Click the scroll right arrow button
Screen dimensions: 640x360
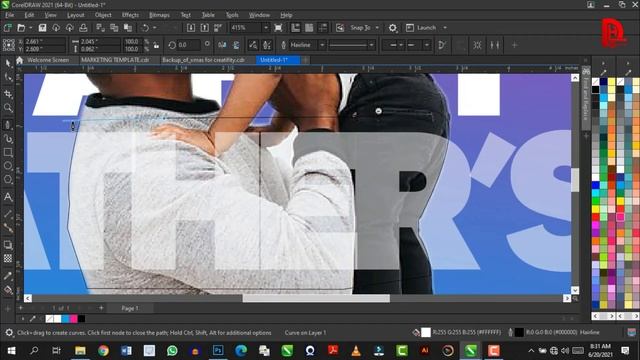[x=567, y=298]
